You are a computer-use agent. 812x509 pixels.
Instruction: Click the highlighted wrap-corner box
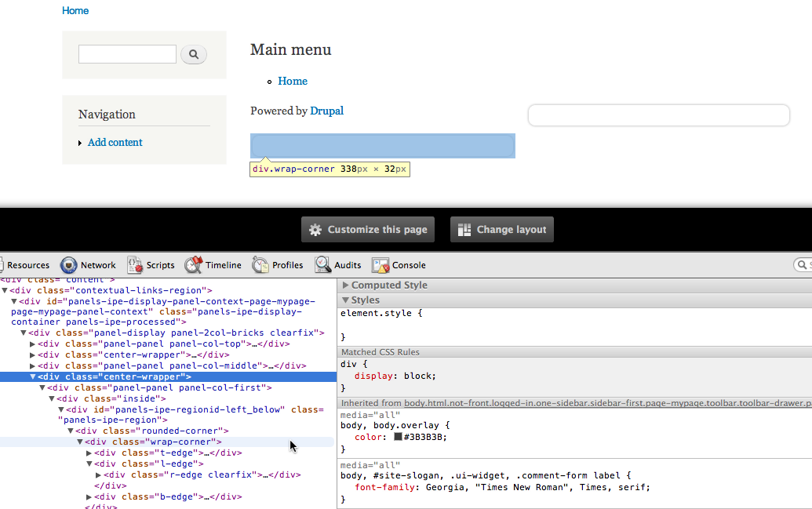point(383,146)
